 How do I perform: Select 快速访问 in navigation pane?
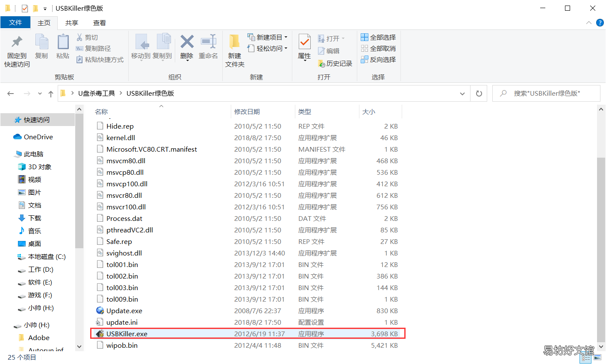click(x=37, y=120)
